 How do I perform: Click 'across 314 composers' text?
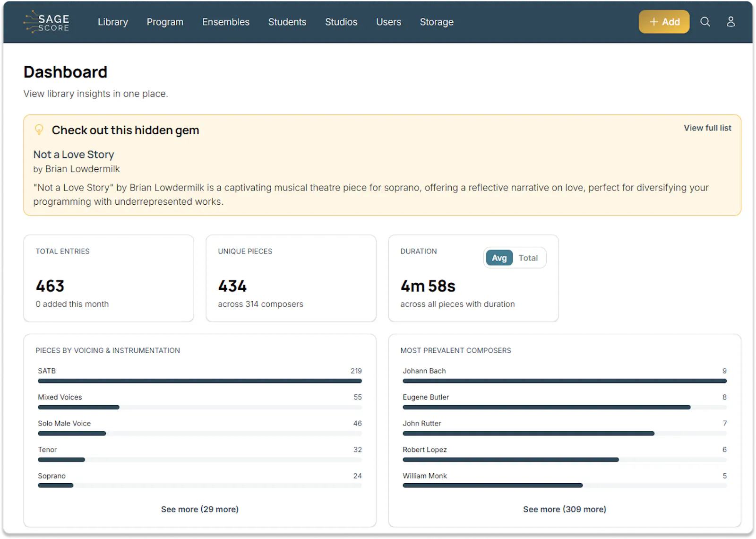point(261,304)
